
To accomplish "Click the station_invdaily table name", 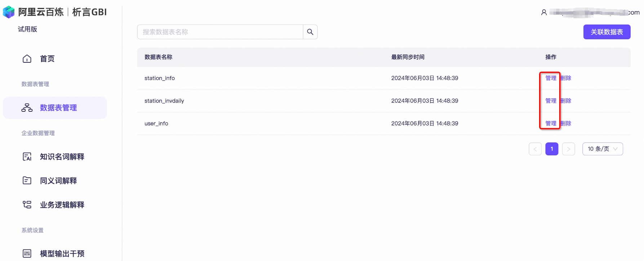I will point(164,101).
